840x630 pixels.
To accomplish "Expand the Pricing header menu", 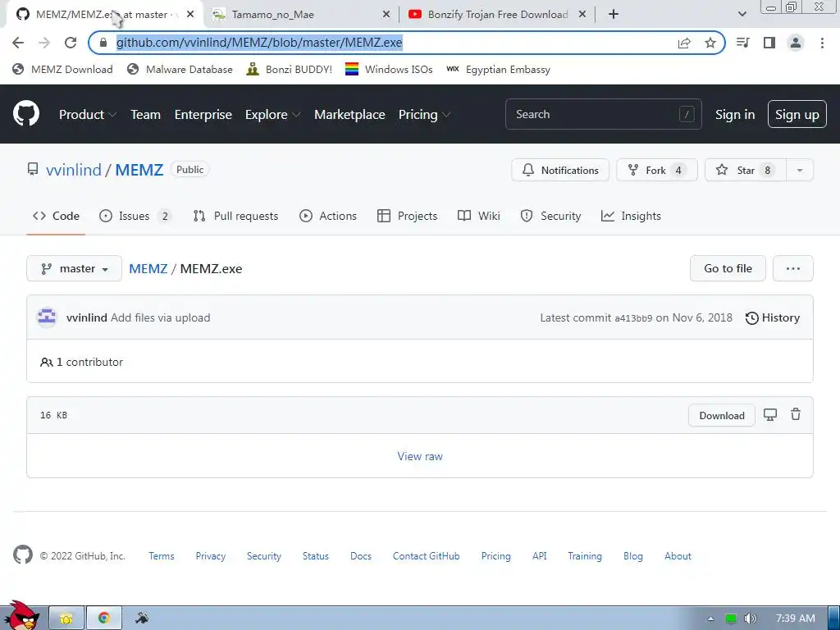I will coord(424,114).
